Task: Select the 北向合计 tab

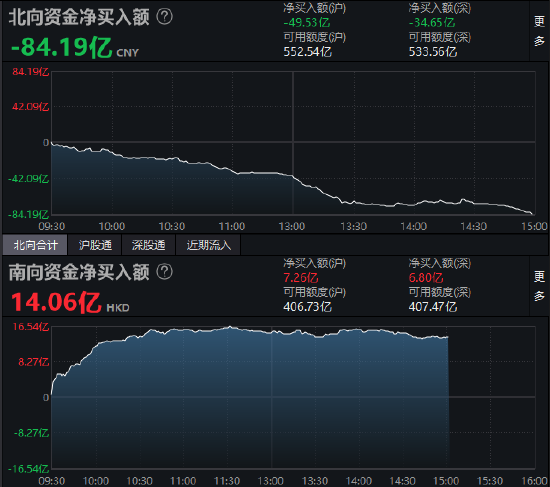Action: [35, 245]
